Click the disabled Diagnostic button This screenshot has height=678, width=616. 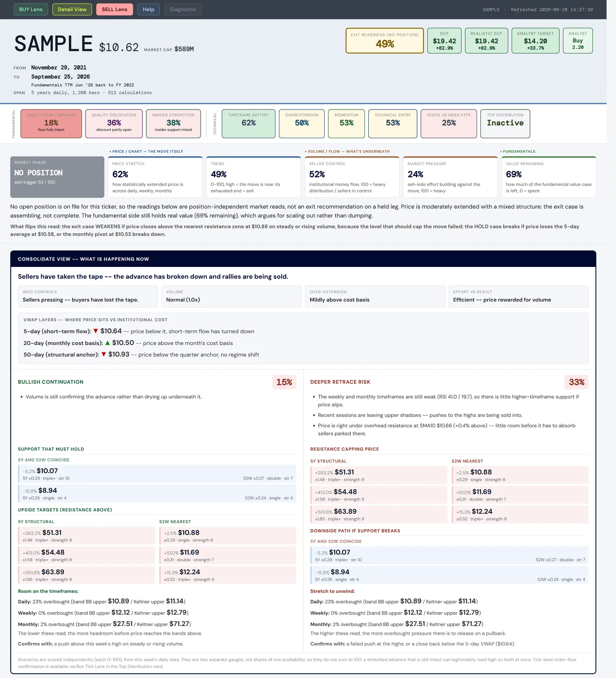(183, 9)
